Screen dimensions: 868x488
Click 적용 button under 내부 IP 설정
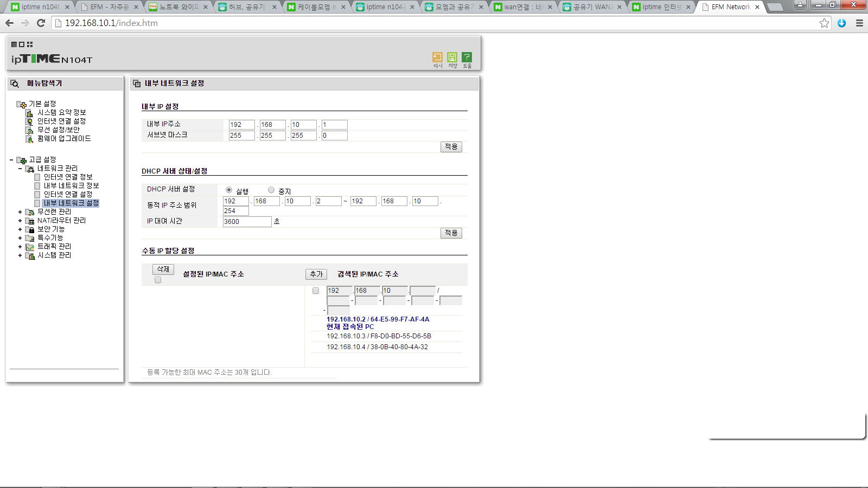451,147
